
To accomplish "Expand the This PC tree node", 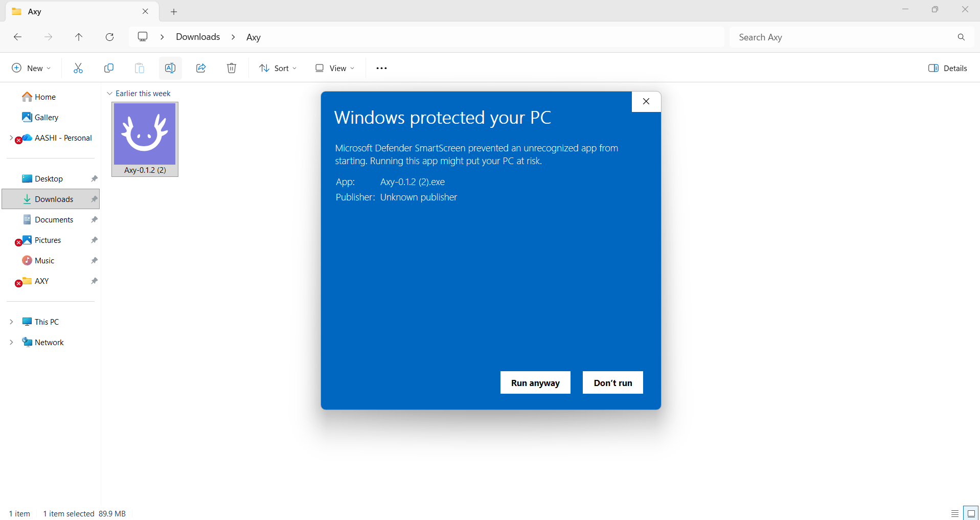I will [x=11, y=322].
